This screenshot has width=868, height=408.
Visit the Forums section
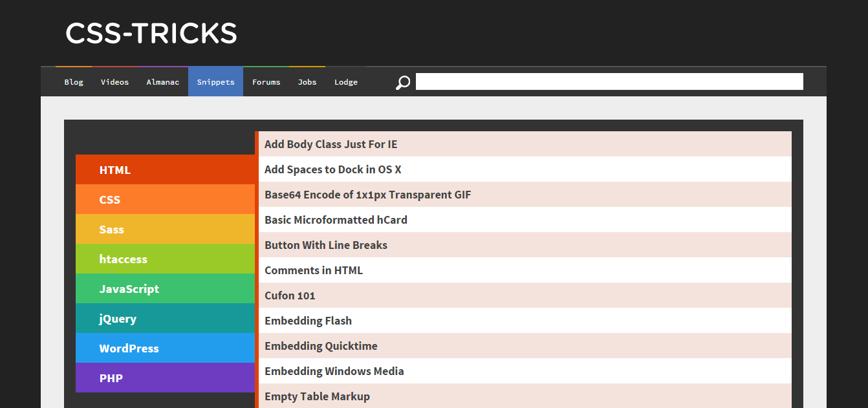(x=266, y=82)
